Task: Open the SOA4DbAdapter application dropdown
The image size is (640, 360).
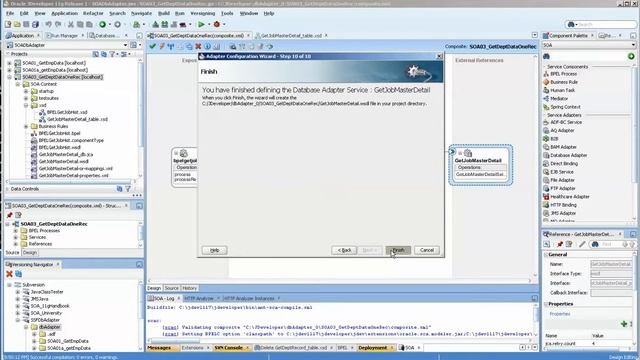Action: coord(125,45)
